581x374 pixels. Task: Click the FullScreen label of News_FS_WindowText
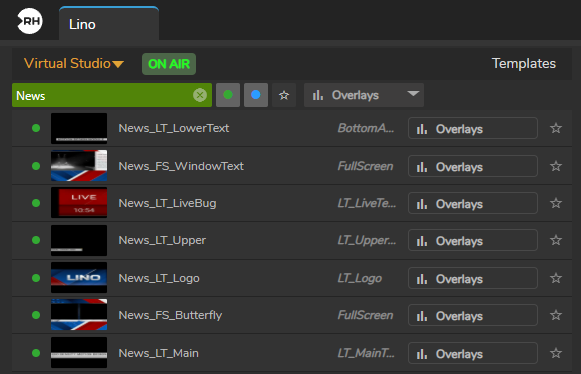click(x=365, y=166)
